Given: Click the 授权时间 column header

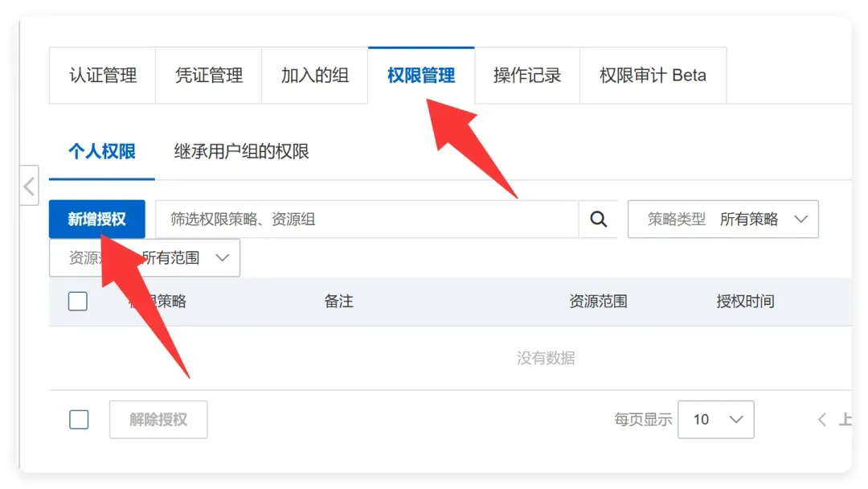Looking at the screenshot, I should 745,302.
